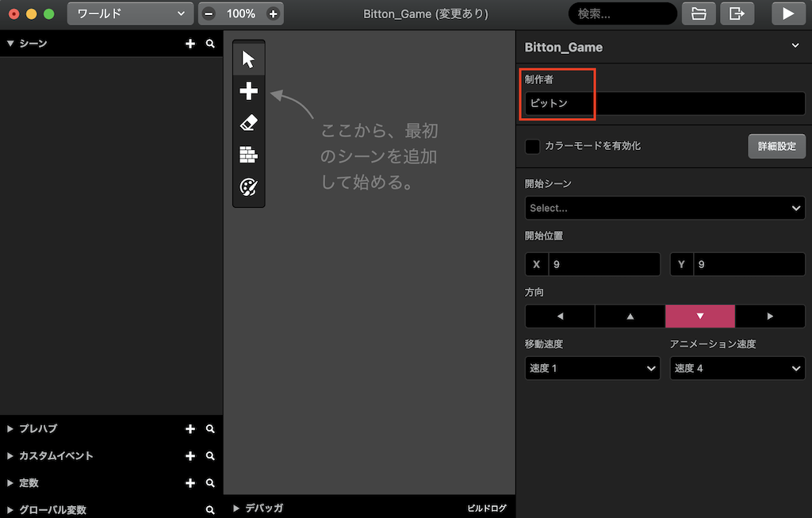Reset zoom via 100% label
812x518 pixels.
[x=241, y=14]
